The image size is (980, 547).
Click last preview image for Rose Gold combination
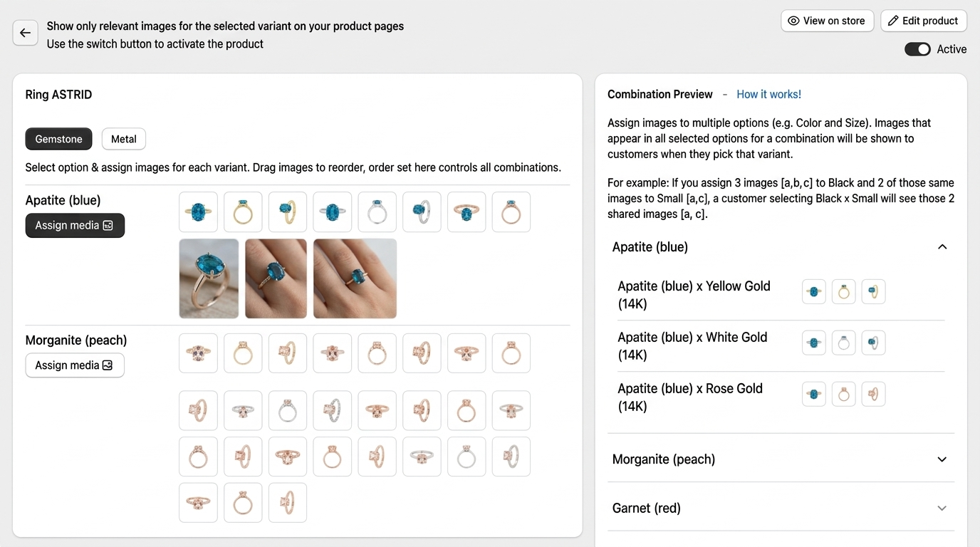[x=873, y=394]
